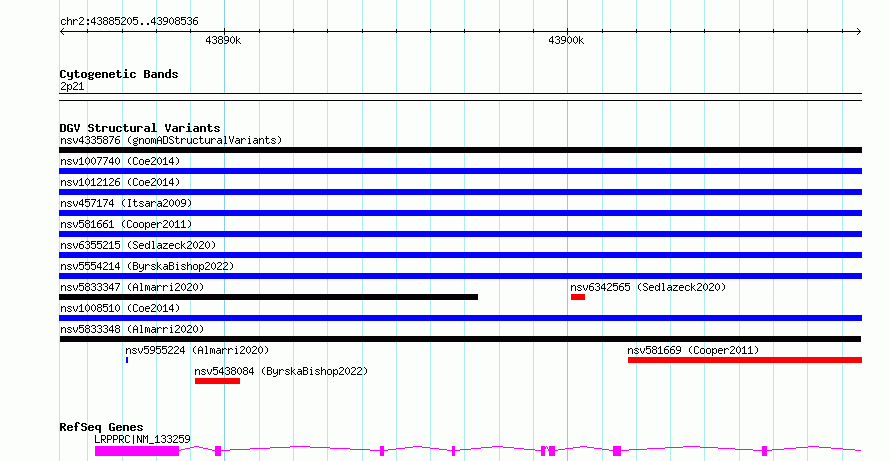Click the nsv1012126 (Coe2014) label
890x461 pixels.
120,182
